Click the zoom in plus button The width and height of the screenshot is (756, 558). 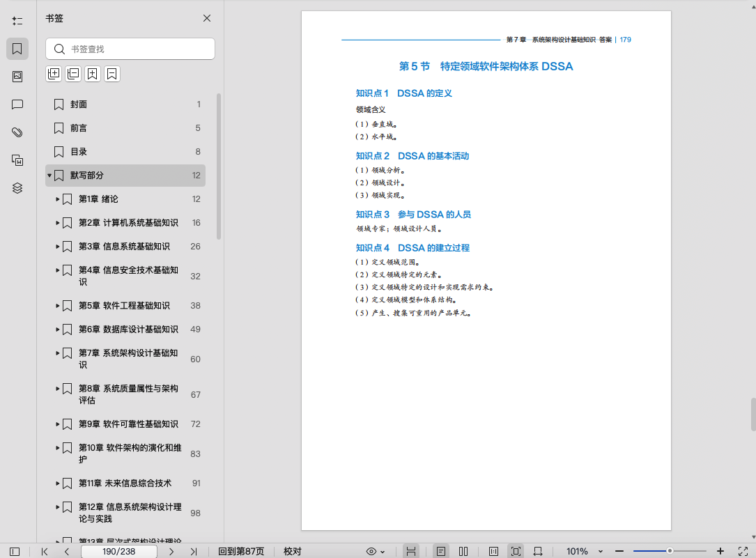720,551
